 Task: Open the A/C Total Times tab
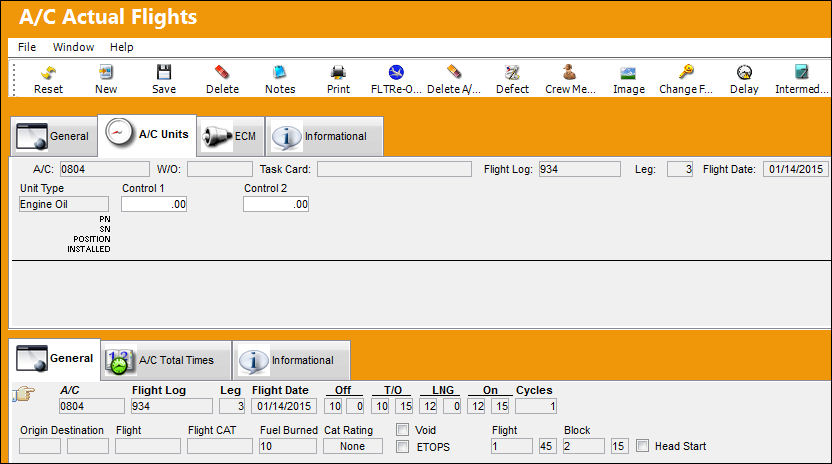(x=166, y=360)
